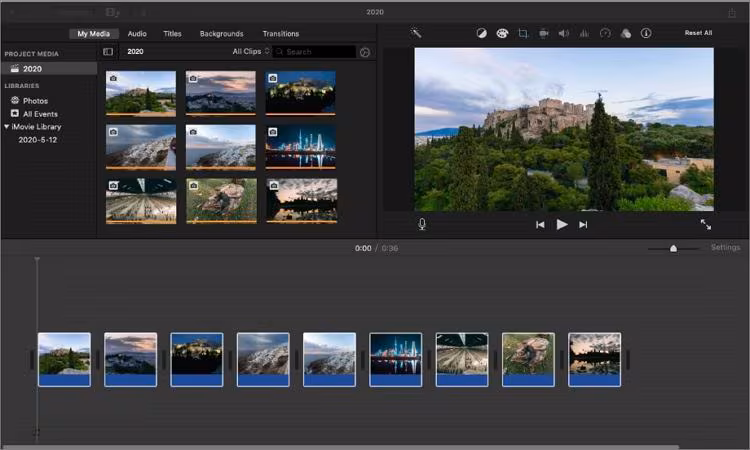Open the All Clips filter dropdown
This screenshot has height=450, width=750.
(x=251, y=51)
